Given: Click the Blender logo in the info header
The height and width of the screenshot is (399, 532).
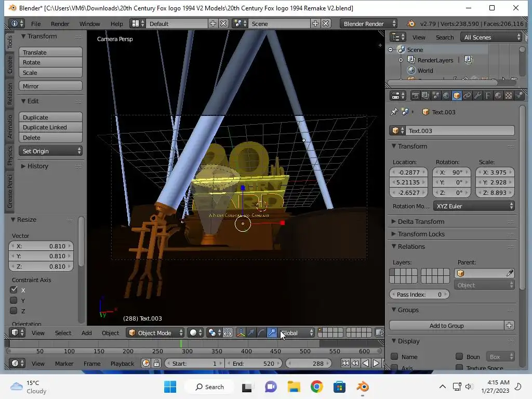Looking at the screenshot, I should (x=411, y=24).
